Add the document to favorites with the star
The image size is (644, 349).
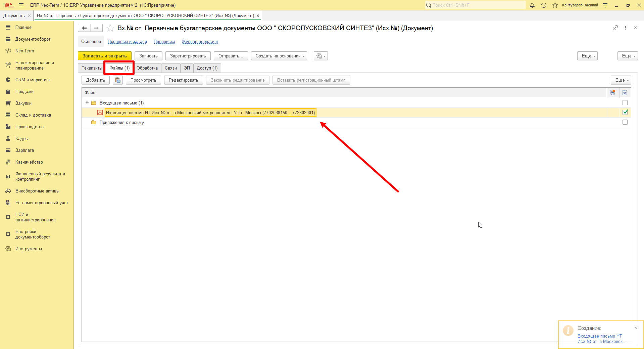click(x=110, y=28)
